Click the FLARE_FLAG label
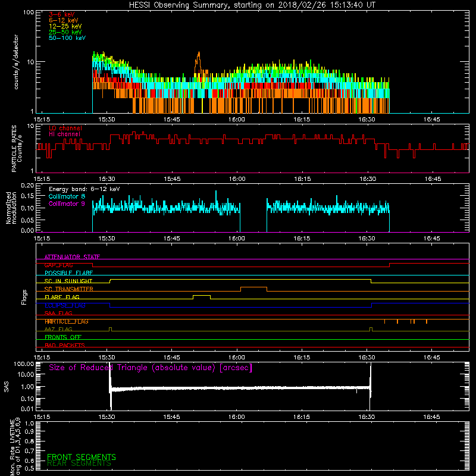Screen dimensions: 476x476 (62, 297)
